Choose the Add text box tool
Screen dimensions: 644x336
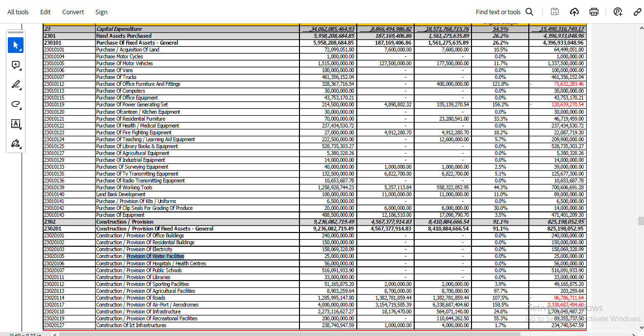pos(16,124)
